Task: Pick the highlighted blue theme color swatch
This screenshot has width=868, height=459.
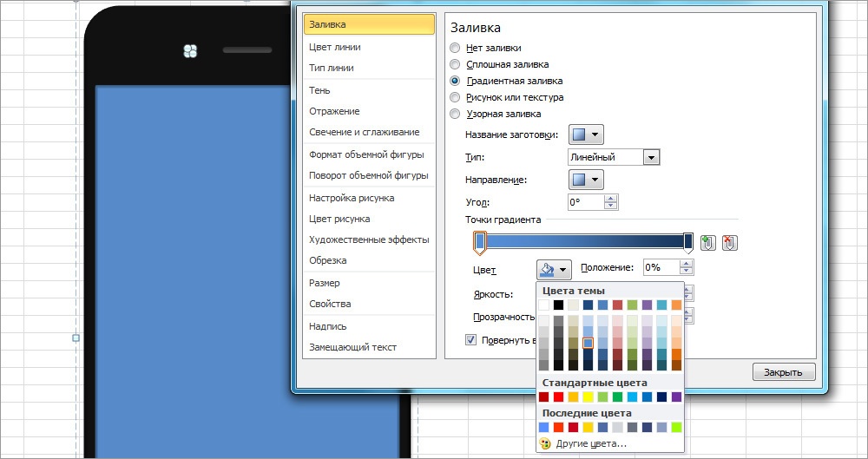Action: point(589,343)
